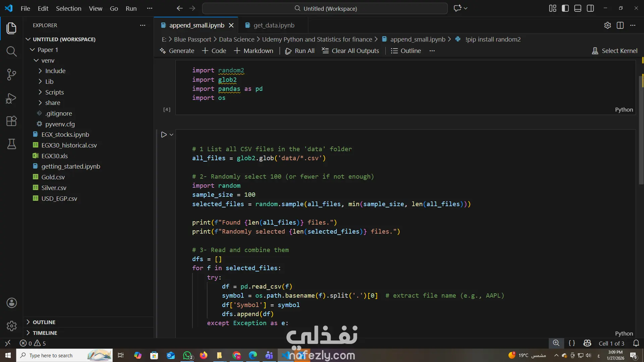Viewport: 644px width, 362px height.
Task: Toggle the secondary side bar
Action: point(590,8)
